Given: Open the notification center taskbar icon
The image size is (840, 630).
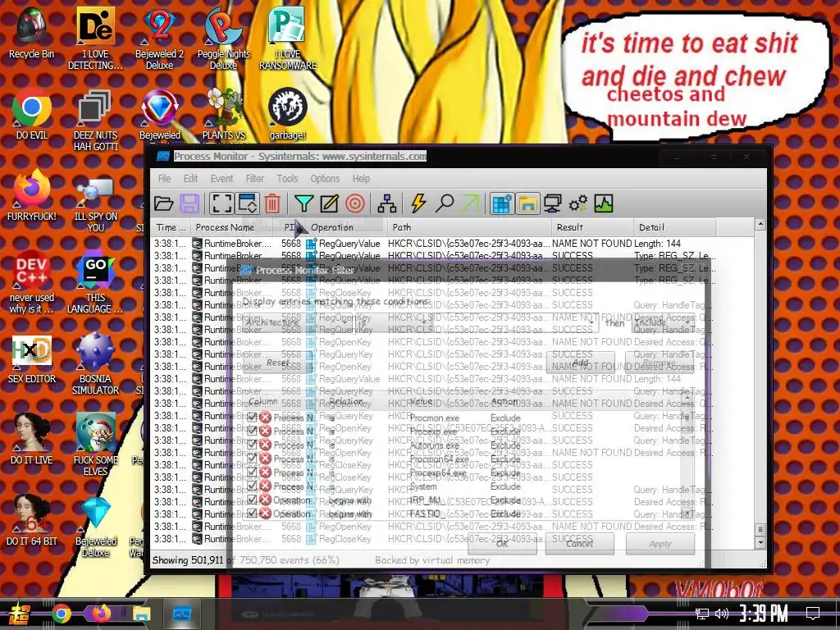Looking at the screenshot, I should [813, 613].
